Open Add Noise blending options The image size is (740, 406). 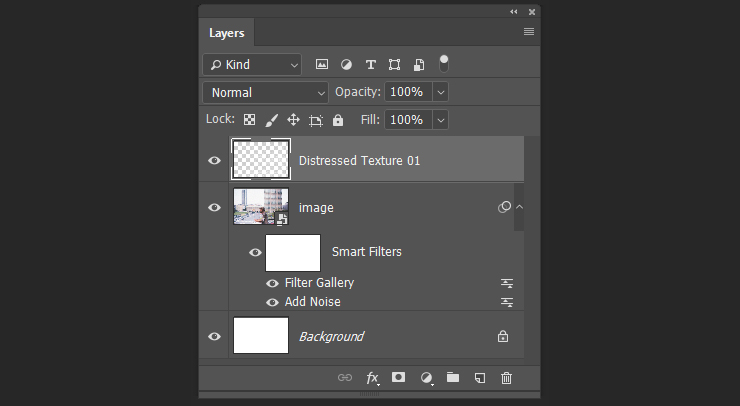click(x=507, y=302)
